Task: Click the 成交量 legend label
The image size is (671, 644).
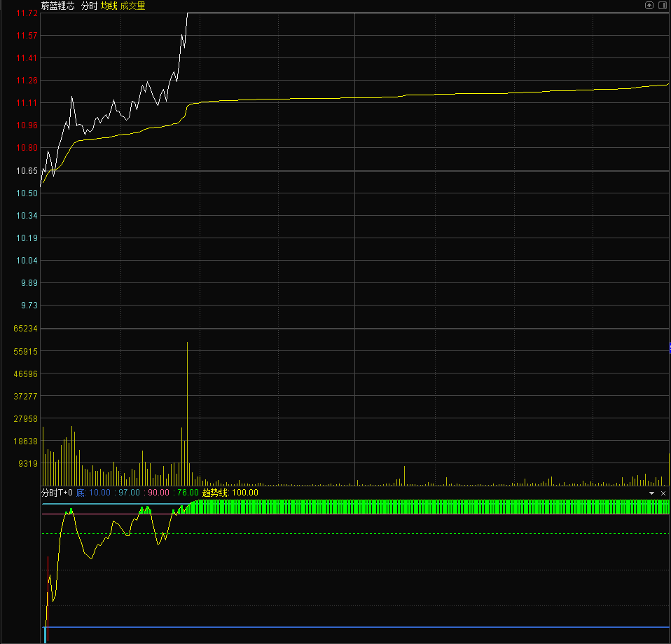Action: (132, 6)
